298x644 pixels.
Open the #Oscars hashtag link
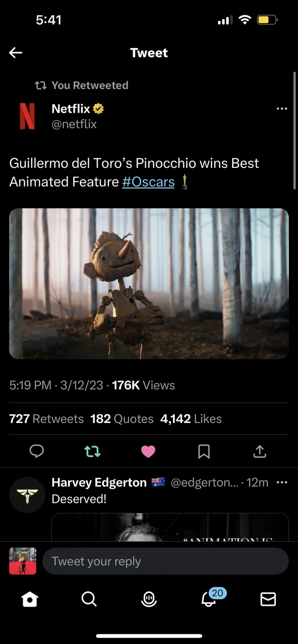[x=148, y=182]
